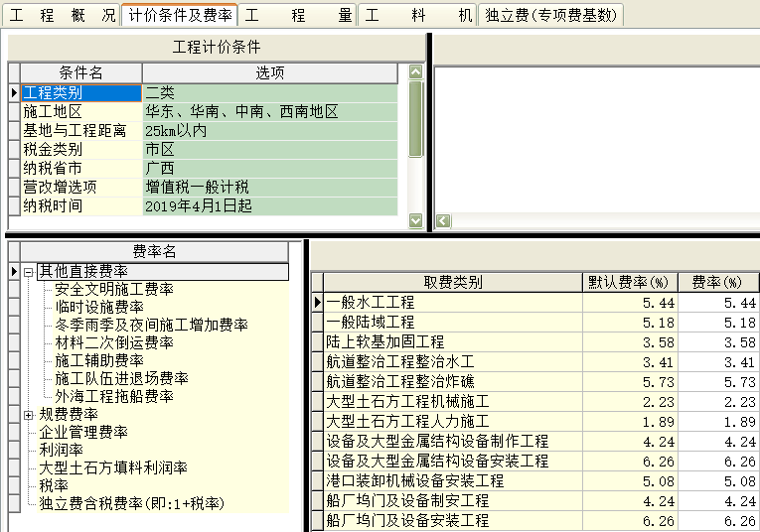Open the 工料机 tab
The width and height of the screenshot is (760, 532).
(x=417, y=15)
